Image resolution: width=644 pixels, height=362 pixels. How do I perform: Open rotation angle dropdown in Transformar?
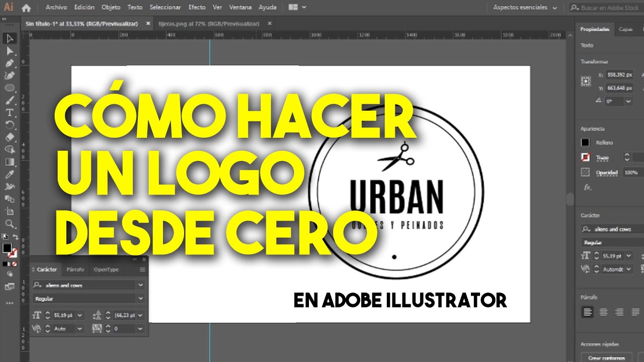click(x=628, y=101)
